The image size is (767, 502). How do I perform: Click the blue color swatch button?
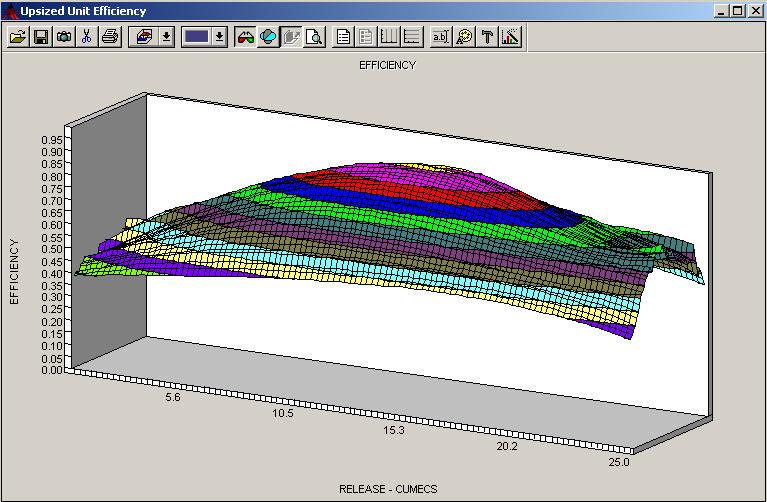pos(197,37)
